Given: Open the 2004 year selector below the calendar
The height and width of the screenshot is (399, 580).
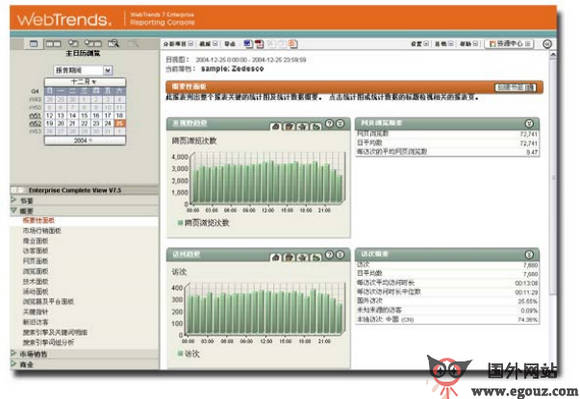Looking at the screenshot, I should coord(85,141).
